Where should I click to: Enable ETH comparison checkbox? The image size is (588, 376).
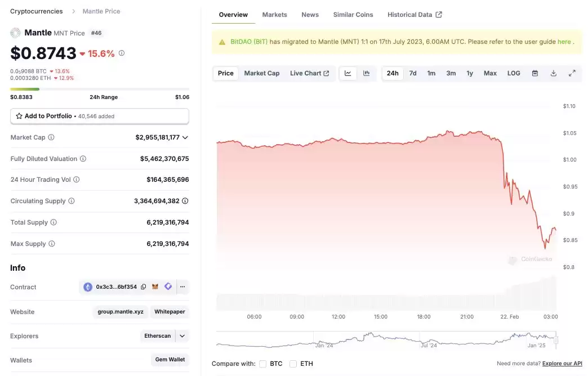[293, 364]
